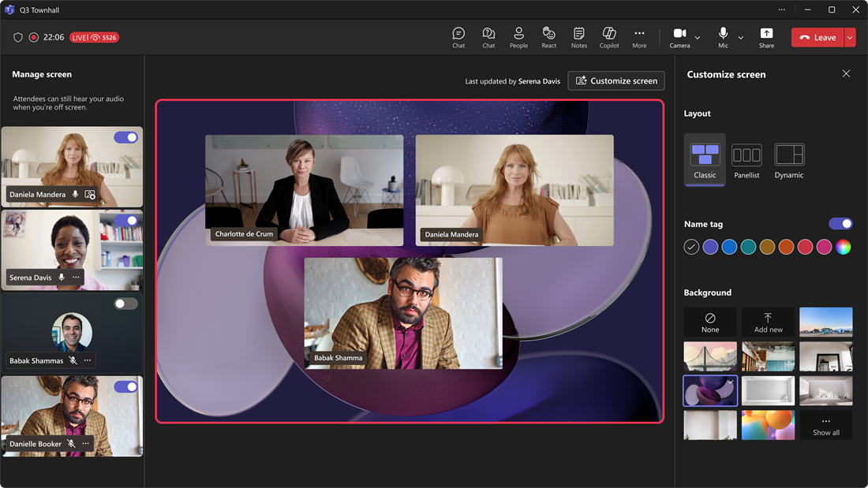868x488 pixels.
Task: Open meeting Notes
Action: tap(579, 37)
